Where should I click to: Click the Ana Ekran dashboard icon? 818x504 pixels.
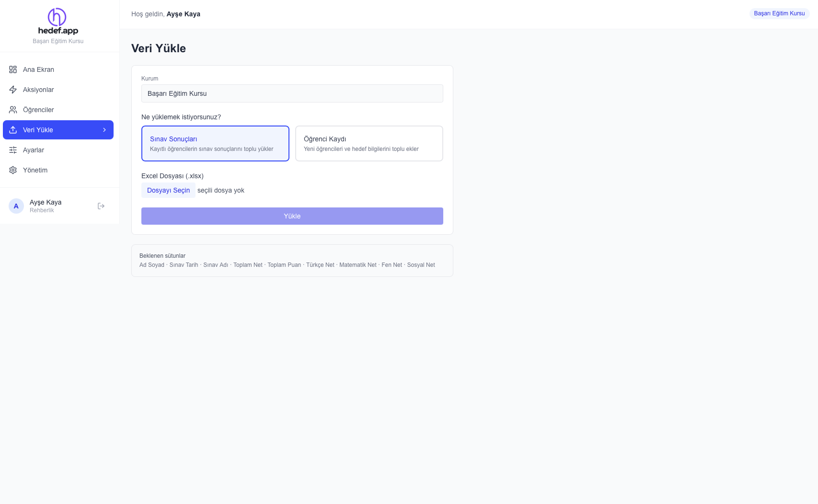13,69
